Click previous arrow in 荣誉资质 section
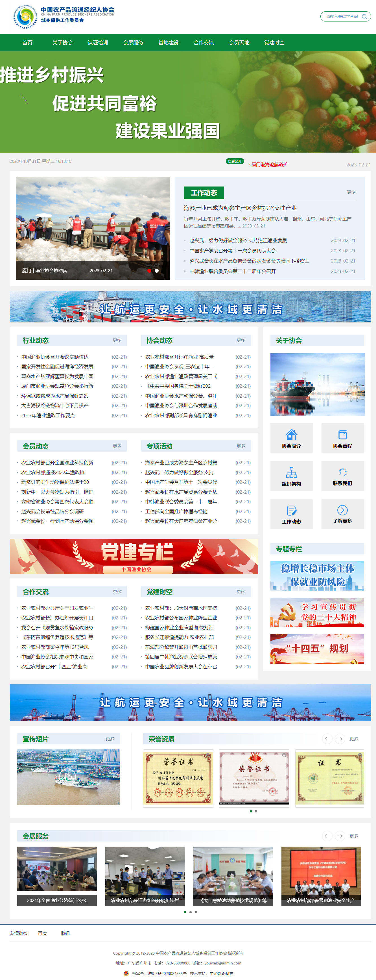The width and height of the screenshot is (376, 980). [327, 738]
